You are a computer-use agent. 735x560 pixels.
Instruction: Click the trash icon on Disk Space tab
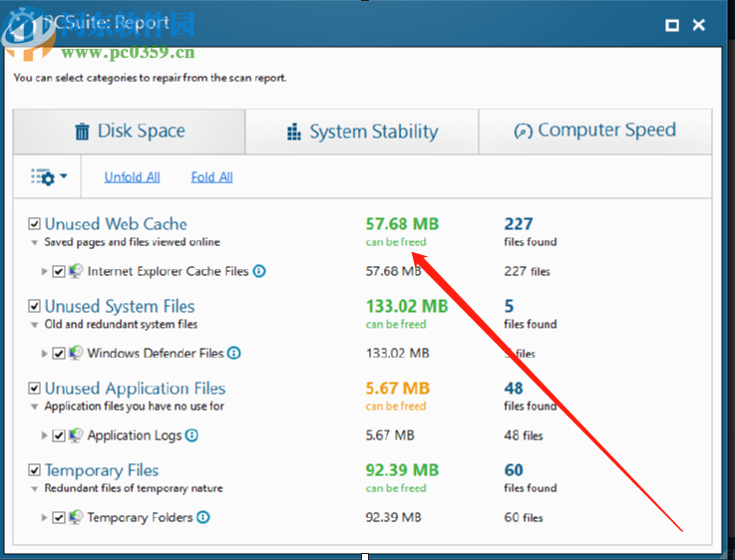[82, 132]
